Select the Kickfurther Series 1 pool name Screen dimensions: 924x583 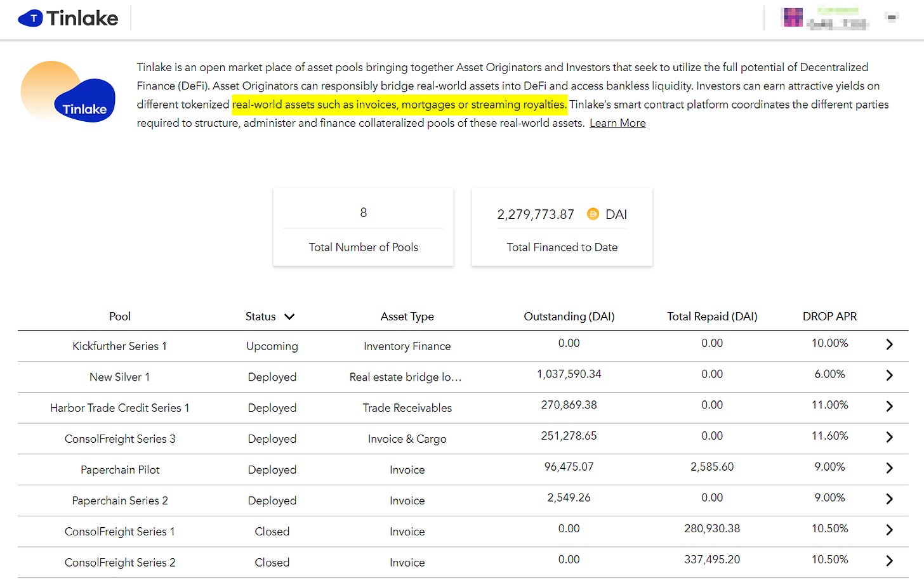tap(119, 346)
